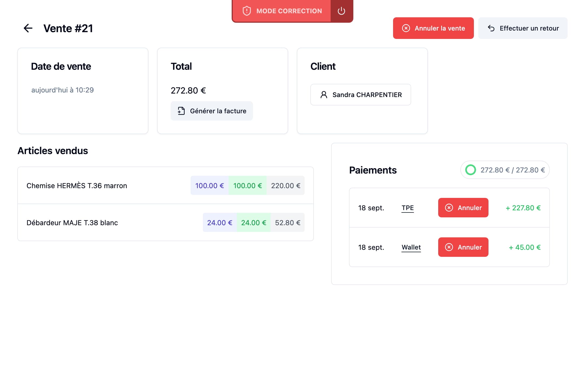Select the Débardeur MAJE T.38 blanc article

pyautogui.click(x=72, y=222)
